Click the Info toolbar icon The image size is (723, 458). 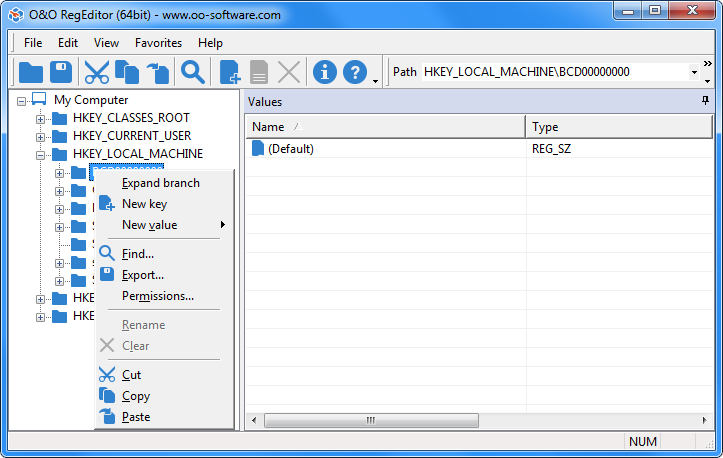(325, 72)
